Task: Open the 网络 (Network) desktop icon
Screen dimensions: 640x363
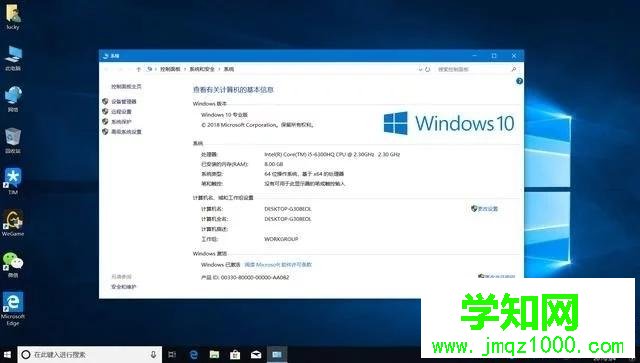Action: 13,99
